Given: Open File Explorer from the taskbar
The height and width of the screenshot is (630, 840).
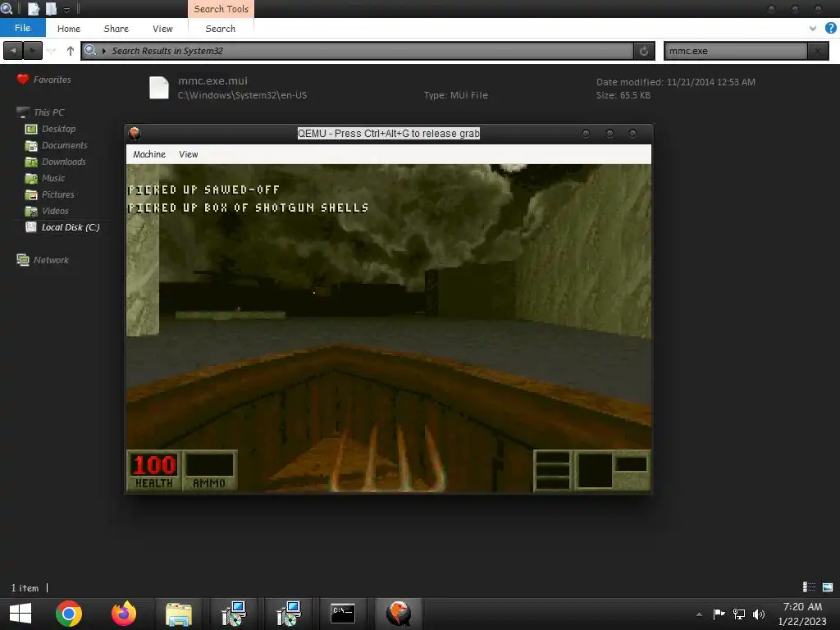Looking at the screenshot, I should point(178,614).
